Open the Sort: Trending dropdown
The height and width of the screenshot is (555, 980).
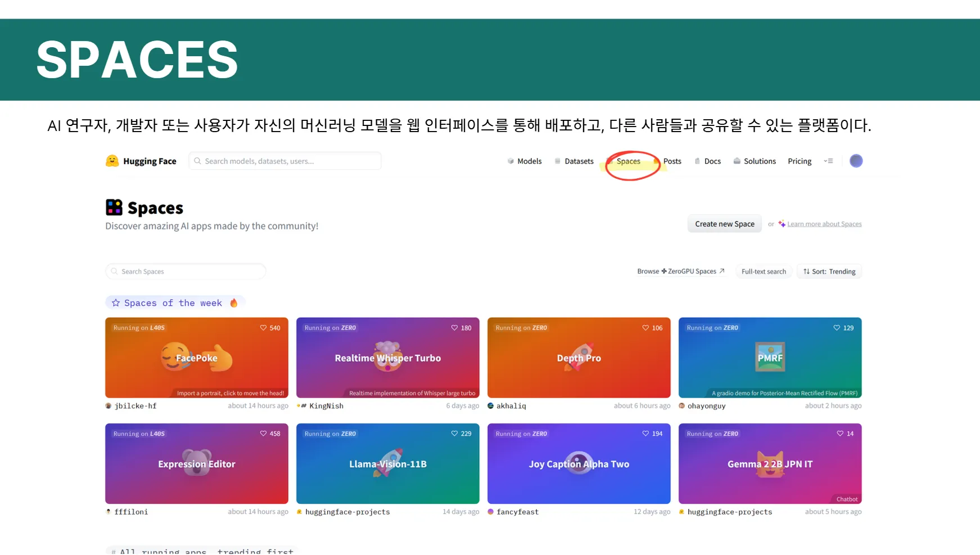click(829, 272)
